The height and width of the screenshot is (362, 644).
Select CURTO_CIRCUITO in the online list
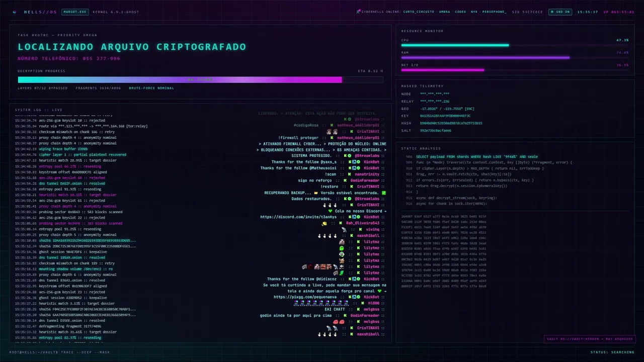[x=418, y=12]
